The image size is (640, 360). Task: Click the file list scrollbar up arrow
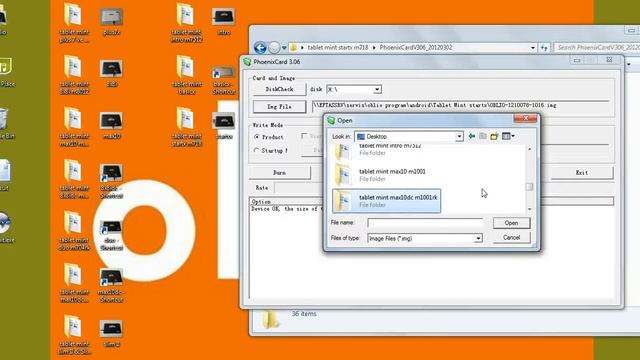coord(529,149)
